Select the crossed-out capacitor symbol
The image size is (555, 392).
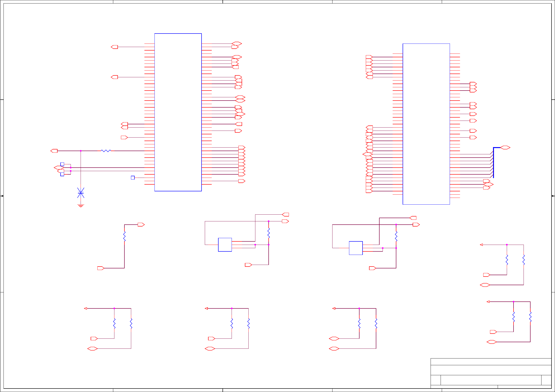[80, 193]
